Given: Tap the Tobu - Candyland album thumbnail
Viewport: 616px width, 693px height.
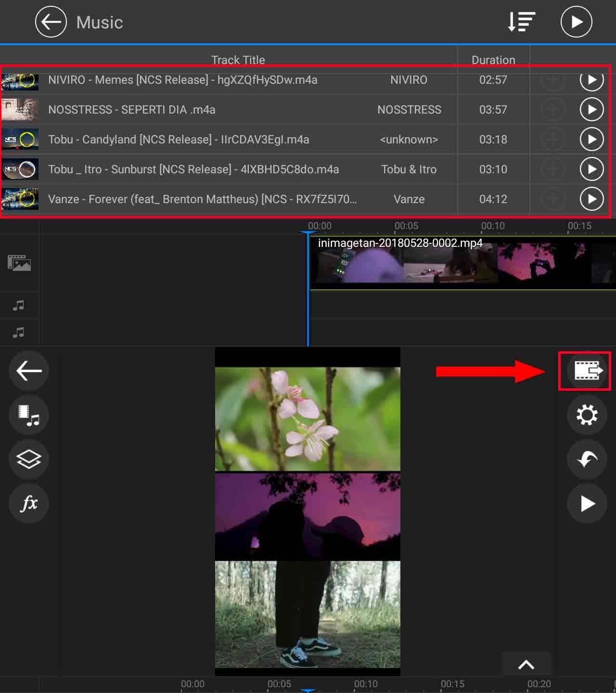Looking at the screenshot, I should click(20, 140).
